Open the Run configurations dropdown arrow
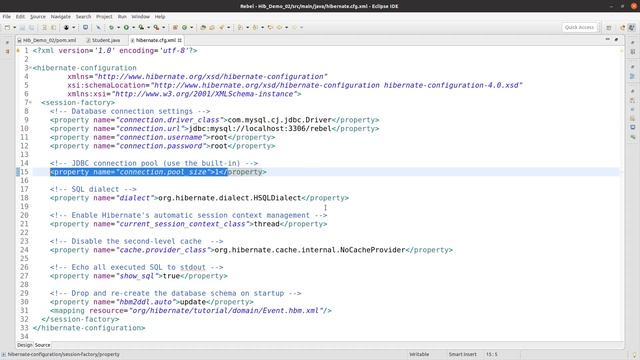Screen dimensions: 640x360 pyautogui.click(x=133, y=27)
